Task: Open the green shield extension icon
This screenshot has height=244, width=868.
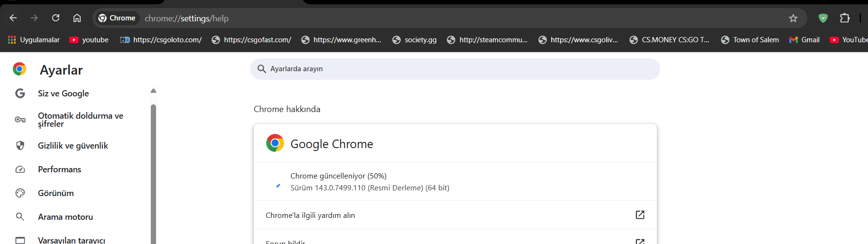Action: (x=823, y=18)
